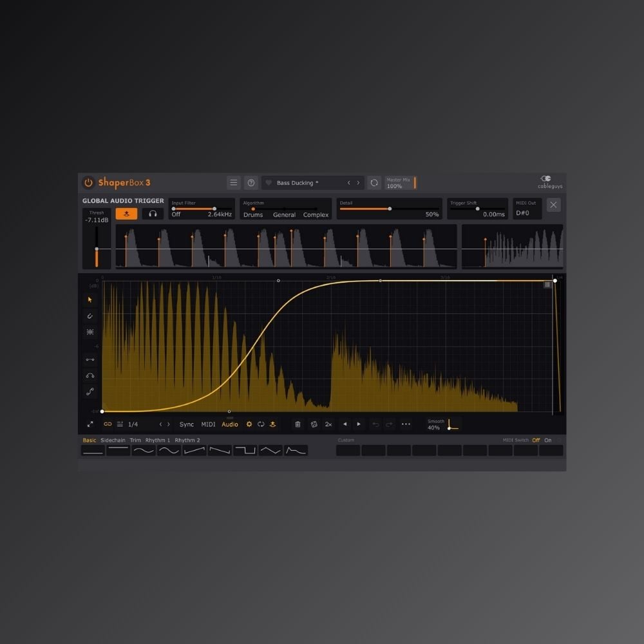Click the expand editor fullscreen icon

point(90,424)
